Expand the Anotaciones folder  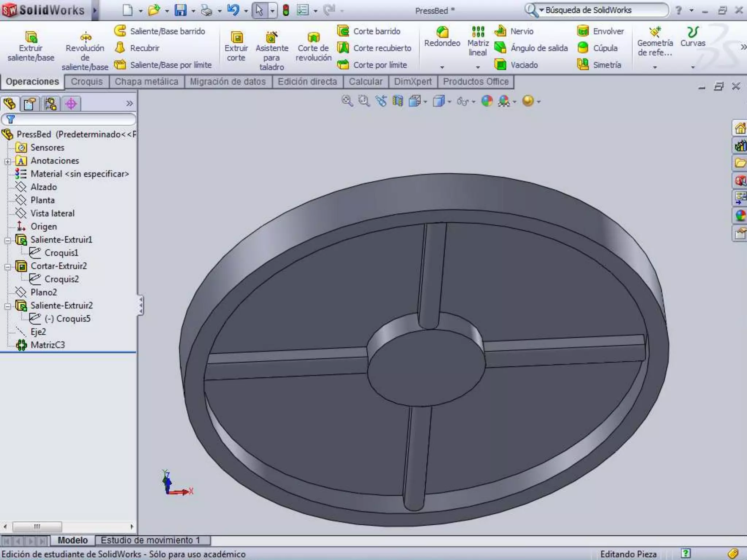point(8,161)
